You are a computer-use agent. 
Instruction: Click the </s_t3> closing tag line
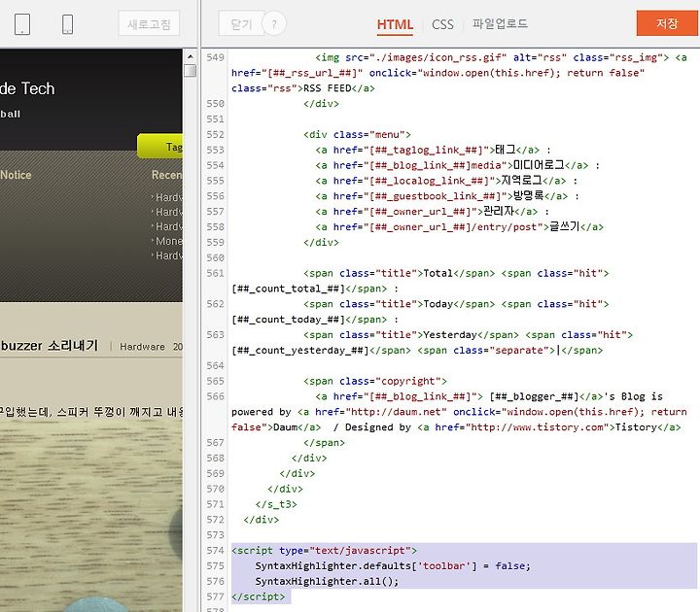(276, 504)
